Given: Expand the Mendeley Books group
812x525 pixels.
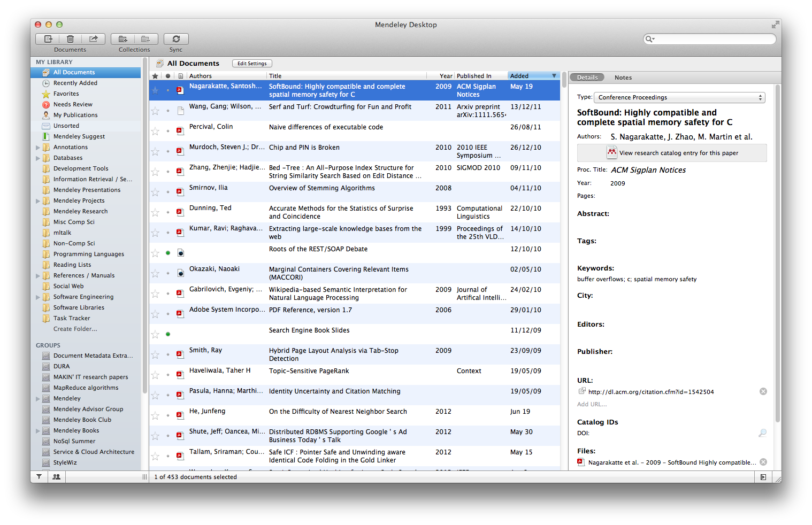Looking at the screenshot, I should 38,430.
